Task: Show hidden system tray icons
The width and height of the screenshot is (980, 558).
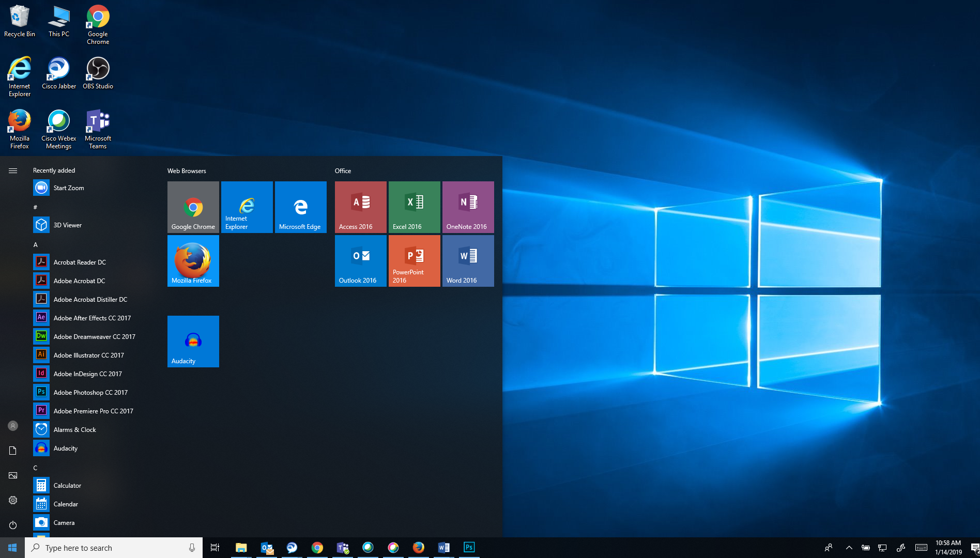Action: 849,548
